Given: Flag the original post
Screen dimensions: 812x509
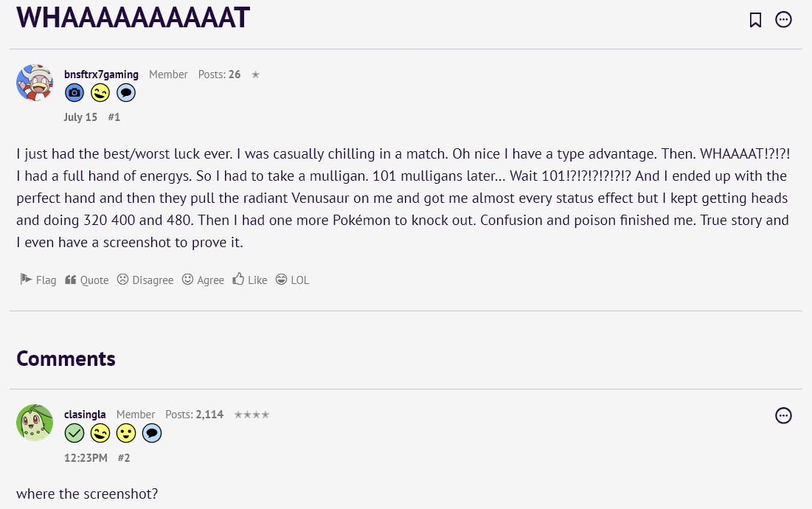Looking at the screenshot, I should pos(38,280).
